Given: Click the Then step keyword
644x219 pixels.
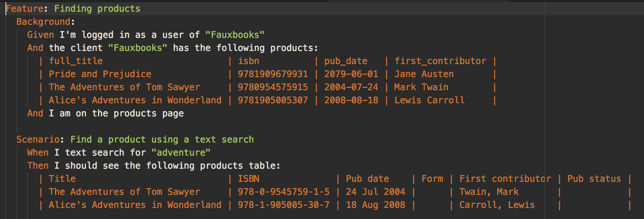Looking at the screenshot, I should click(38, 166).
